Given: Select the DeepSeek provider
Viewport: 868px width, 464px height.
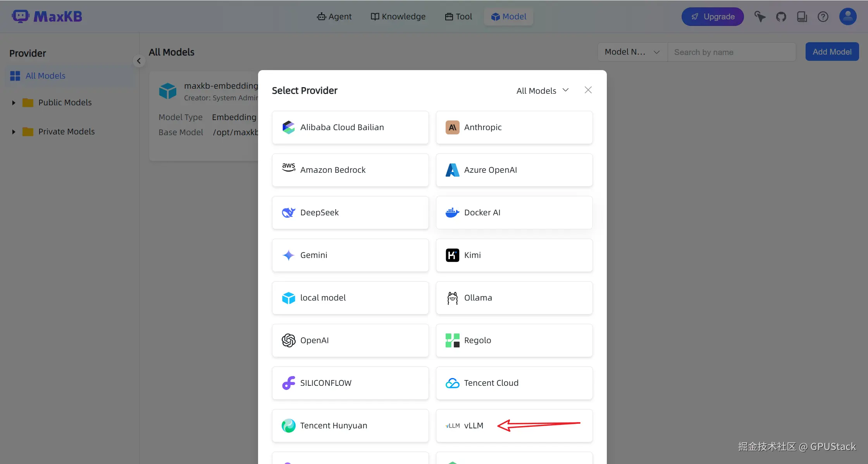Looking at the screenshot, I should [x=350, y=213].
